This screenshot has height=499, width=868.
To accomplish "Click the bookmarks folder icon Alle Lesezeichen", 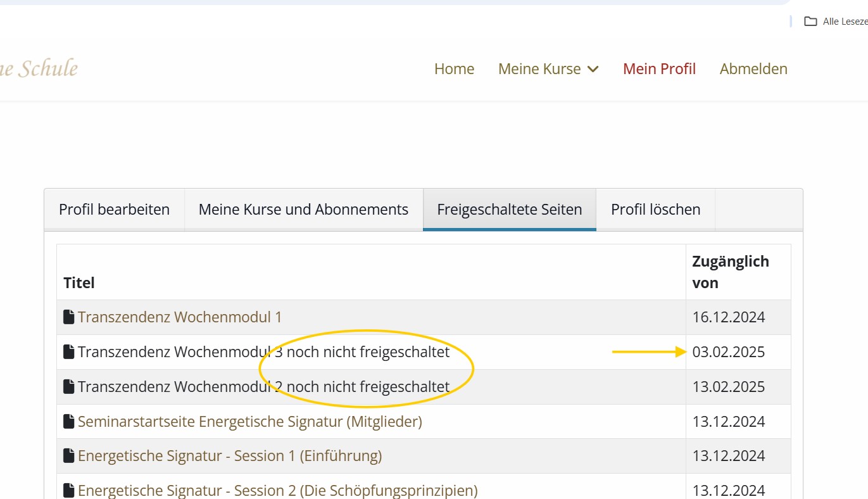I will coord(810,22).
